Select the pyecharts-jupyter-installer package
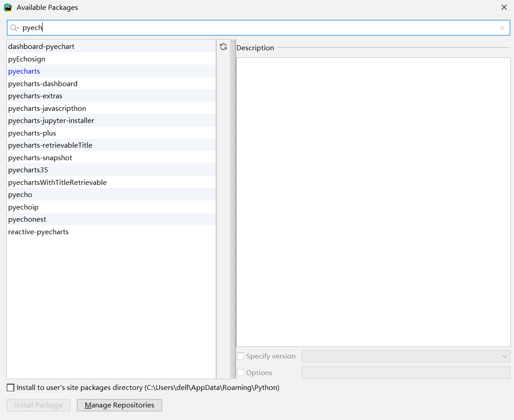This screenshot has width=514, height=420. pos(51,120)
